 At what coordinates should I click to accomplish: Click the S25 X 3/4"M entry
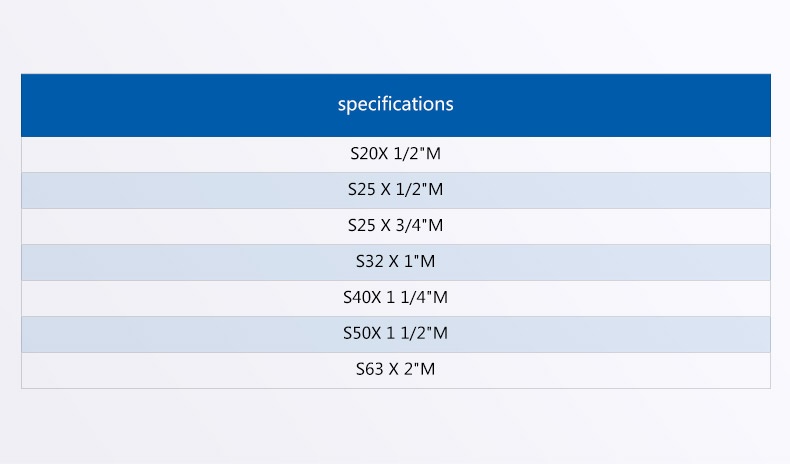[396, 226]
